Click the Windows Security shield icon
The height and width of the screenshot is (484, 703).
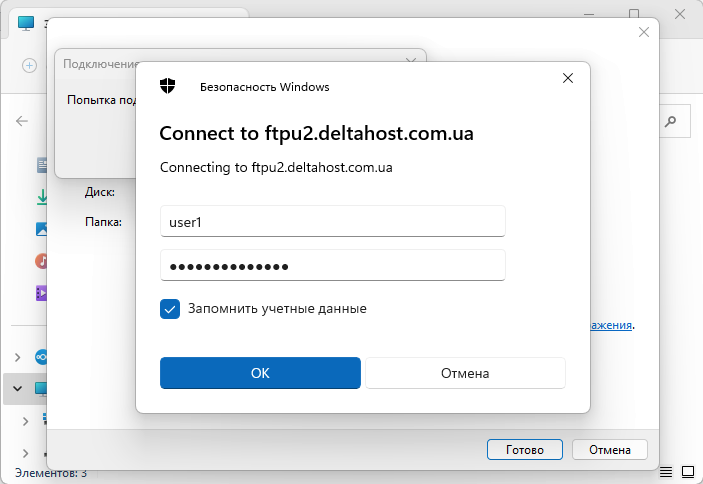coord(168,86)
